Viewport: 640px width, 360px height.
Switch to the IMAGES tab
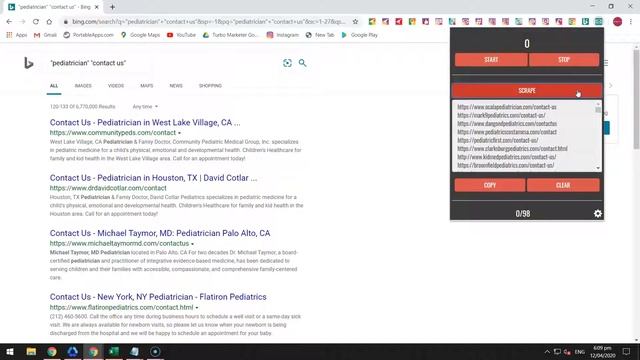83,86
